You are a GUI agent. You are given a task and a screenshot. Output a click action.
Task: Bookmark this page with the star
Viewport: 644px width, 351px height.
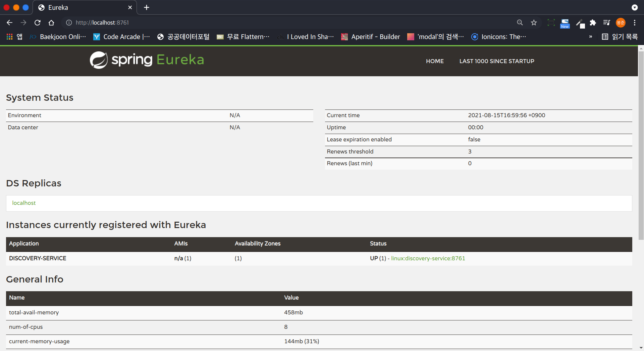pos(534,23)
